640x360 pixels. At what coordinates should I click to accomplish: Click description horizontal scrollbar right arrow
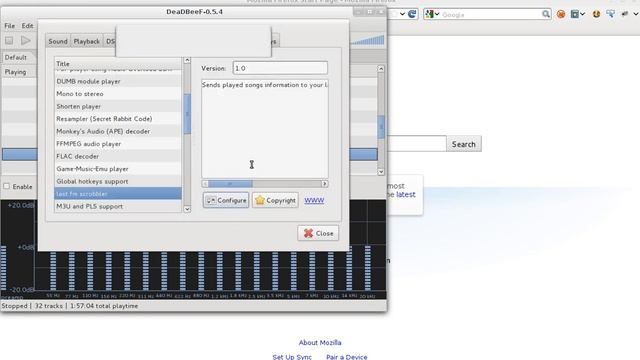click(324, 184)
